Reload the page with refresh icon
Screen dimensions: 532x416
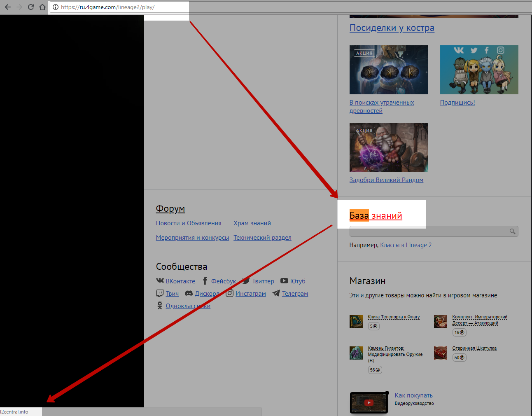coord(30,7)
